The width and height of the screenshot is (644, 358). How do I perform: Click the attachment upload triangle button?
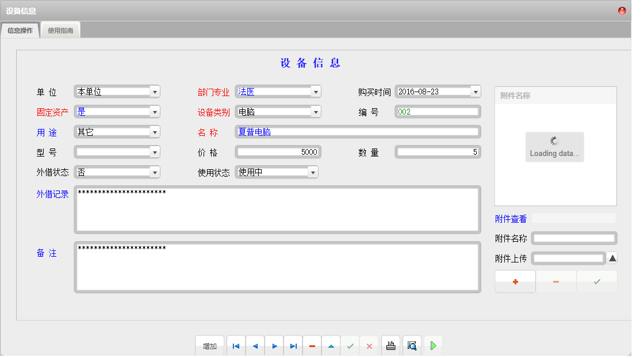[612, 258]
